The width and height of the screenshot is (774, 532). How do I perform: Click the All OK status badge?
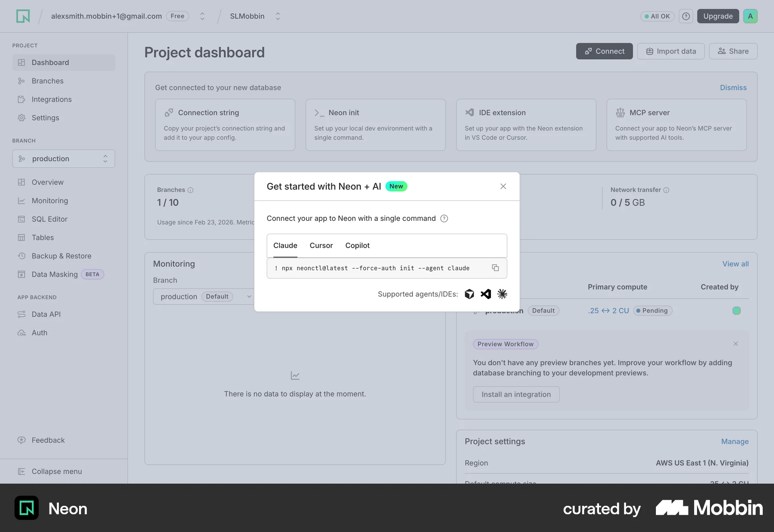(657, 16)
